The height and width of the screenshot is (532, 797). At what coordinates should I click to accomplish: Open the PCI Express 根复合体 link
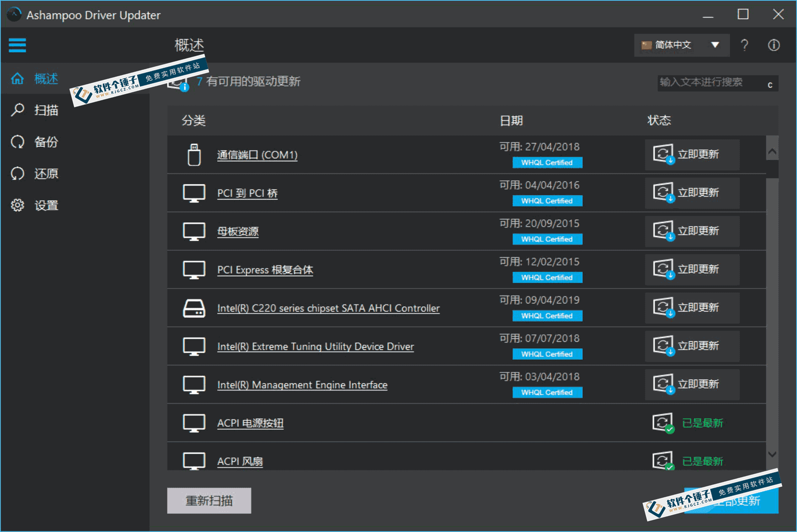[x=265, y=270]
